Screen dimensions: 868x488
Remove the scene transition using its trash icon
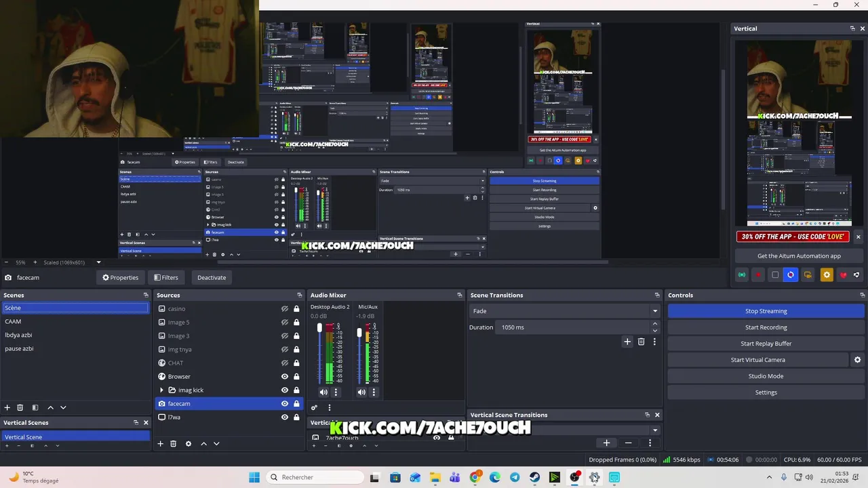tap(642, 342)
